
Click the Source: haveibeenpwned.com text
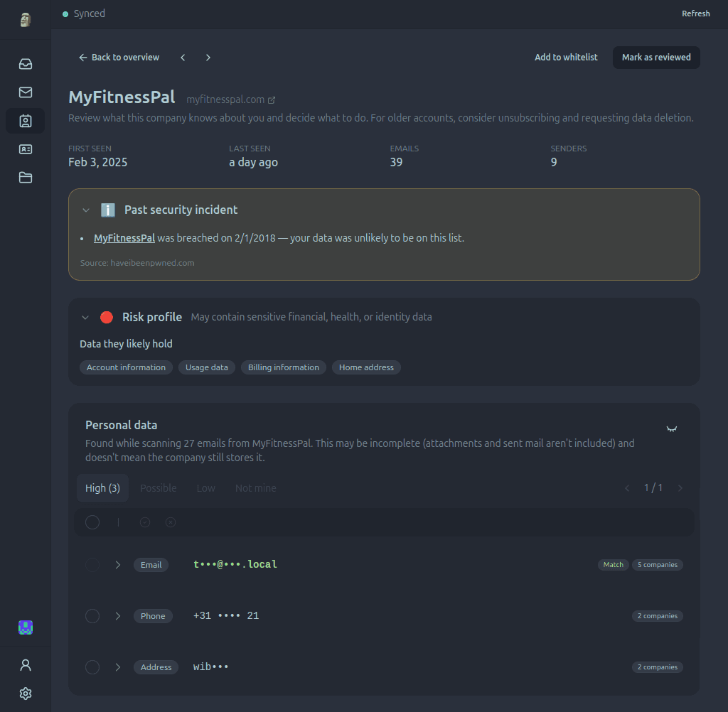pyautogui.click(x=137, y=263)
